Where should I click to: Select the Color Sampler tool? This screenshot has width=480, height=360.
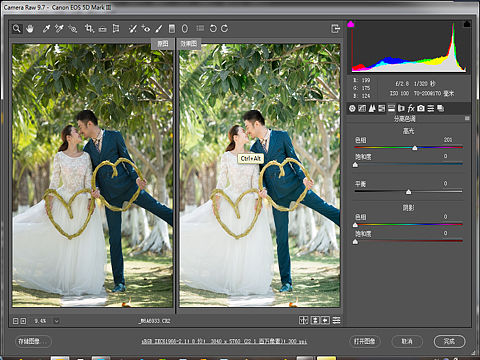tap(59, 29)
